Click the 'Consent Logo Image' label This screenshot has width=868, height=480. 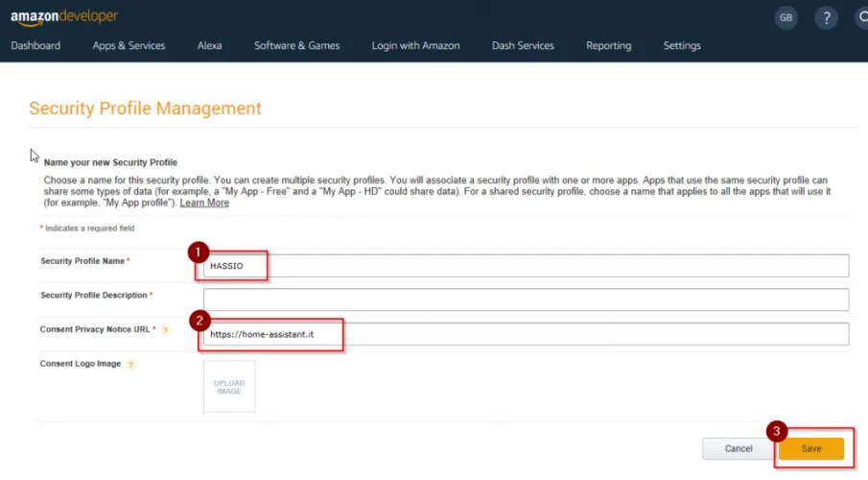click(81, 364)
